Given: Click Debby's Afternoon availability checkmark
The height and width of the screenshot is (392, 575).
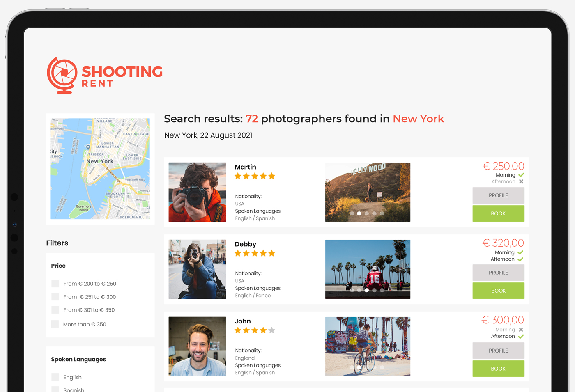Looking at the screenshot, I should point(520,259).
